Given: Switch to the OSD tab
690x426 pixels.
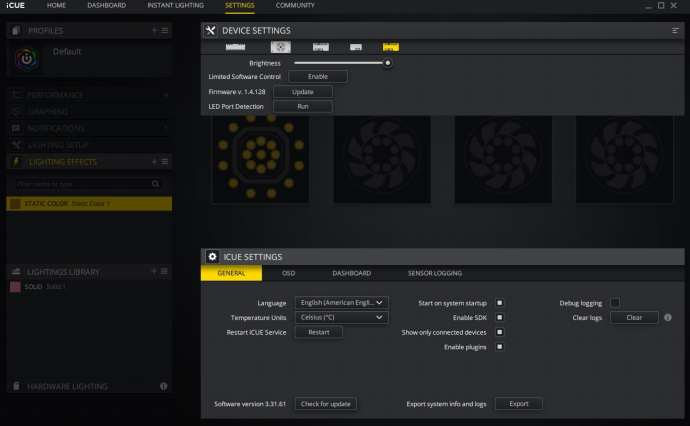Looking at the screenshot, I should point(289,273).
